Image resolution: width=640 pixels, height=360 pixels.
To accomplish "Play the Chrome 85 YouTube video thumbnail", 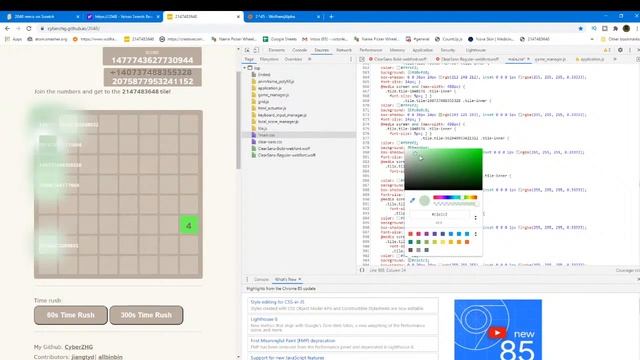I will click(x=497, y=333).
